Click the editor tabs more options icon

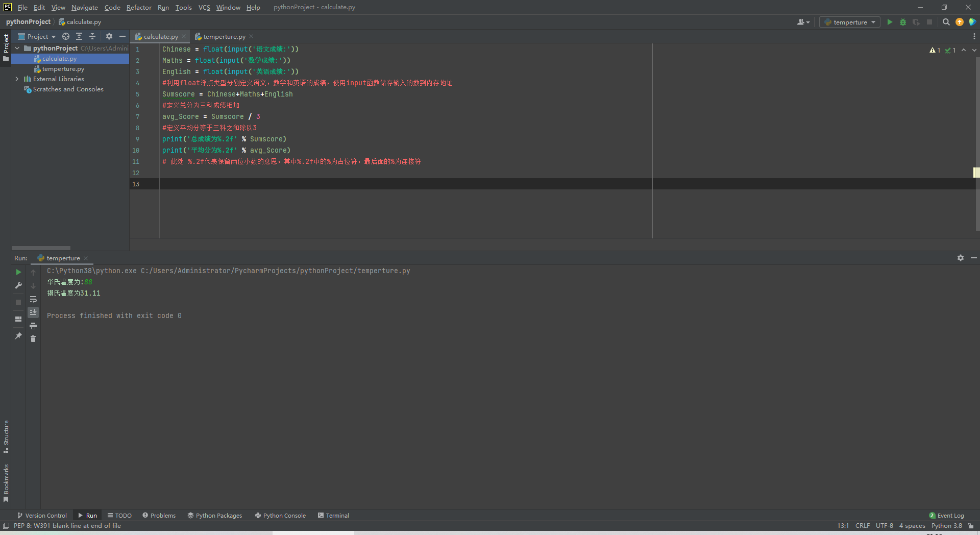click(974, 36)
